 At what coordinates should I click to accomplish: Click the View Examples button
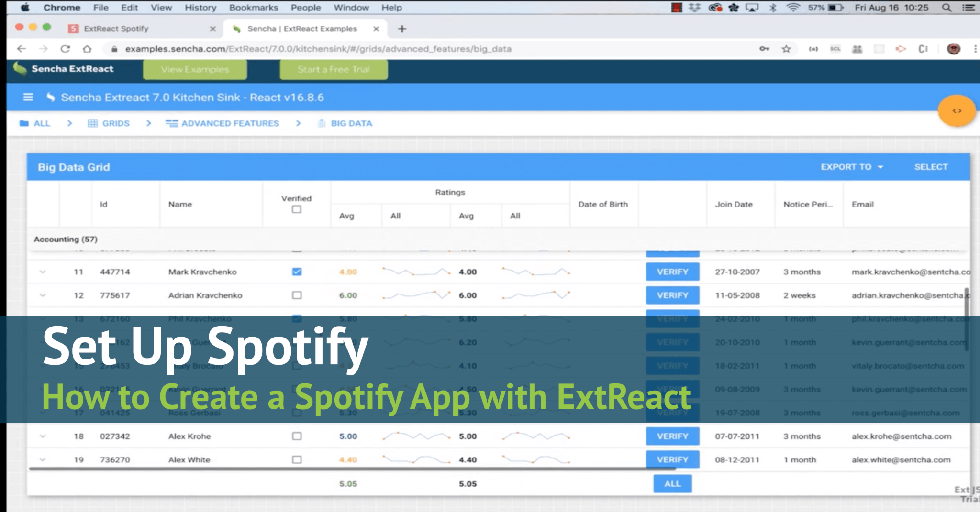(195, 69)
